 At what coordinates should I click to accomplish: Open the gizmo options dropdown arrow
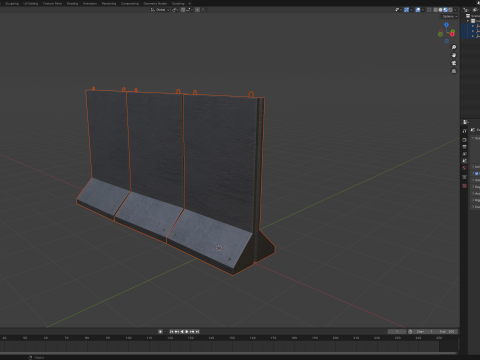[411, 10]
